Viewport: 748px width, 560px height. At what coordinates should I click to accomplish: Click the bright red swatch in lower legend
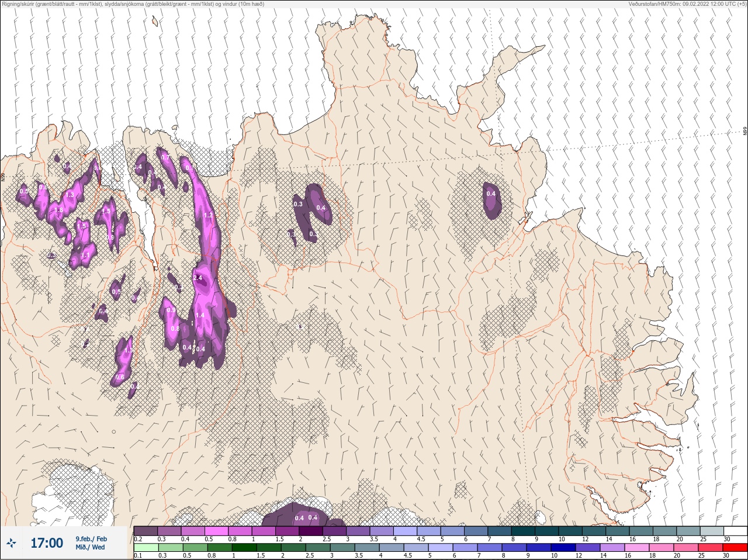(x=736, y=548)
